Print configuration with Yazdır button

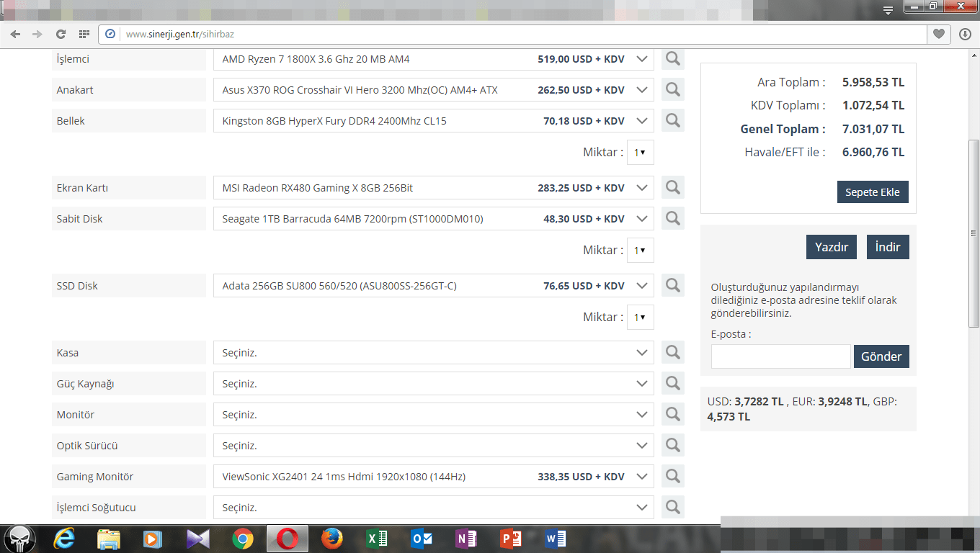coord(832,247)
